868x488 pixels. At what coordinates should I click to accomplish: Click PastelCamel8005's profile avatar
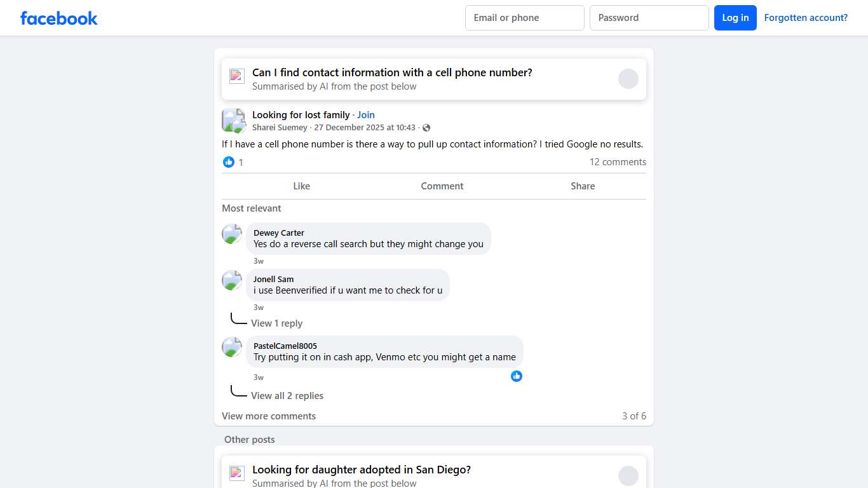click(x=232, y=347)
